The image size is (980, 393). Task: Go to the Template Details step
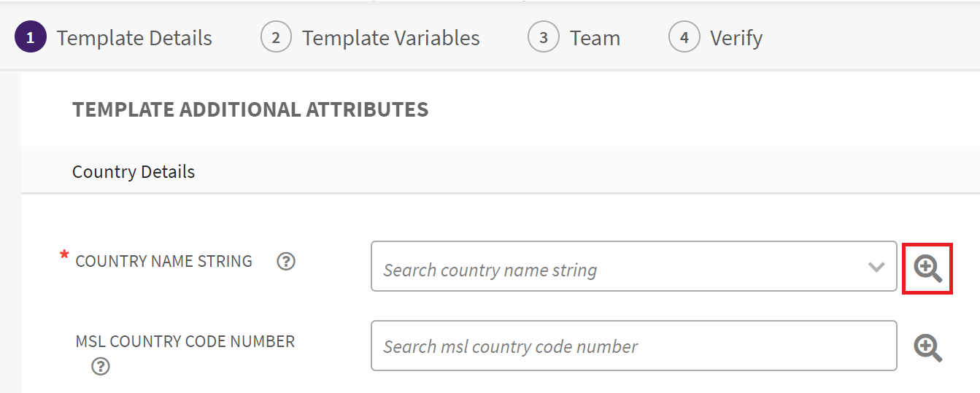[x=134, y=38]
